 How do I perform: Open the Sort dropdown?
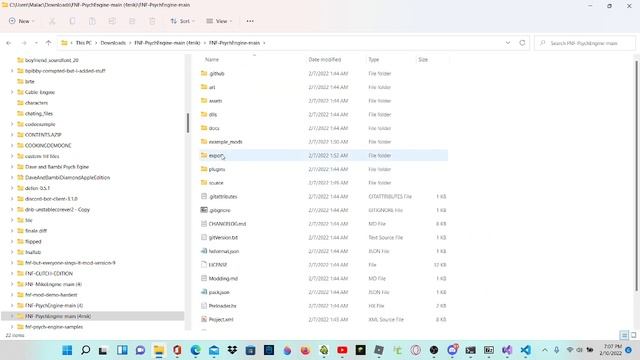point(182,21)
